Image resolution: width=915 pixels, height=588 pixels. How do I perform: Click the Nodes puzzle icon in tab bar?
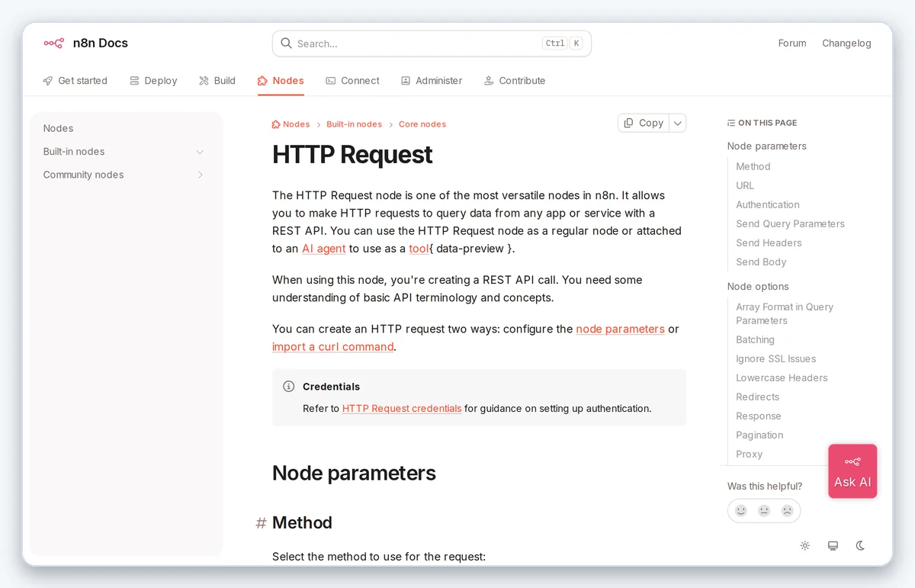(262, 81)
